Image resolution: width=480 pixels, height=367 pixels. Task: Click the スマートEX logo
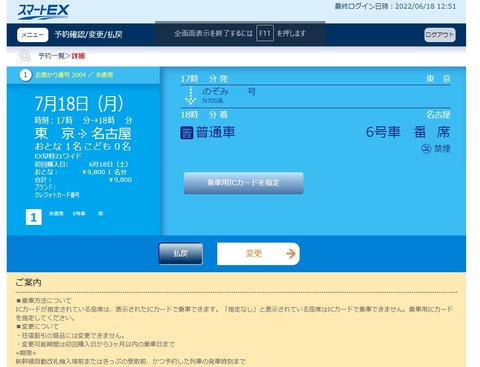[43, 12]
